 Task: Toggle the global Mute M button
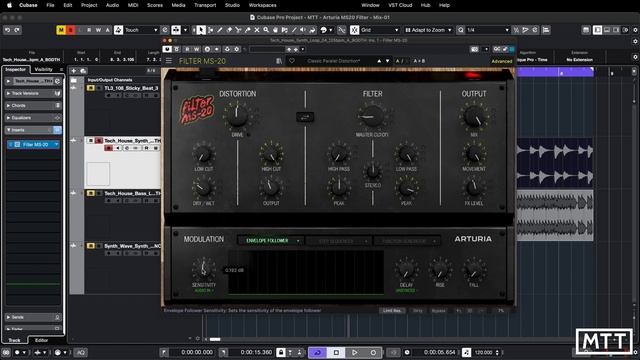point(61,30)
